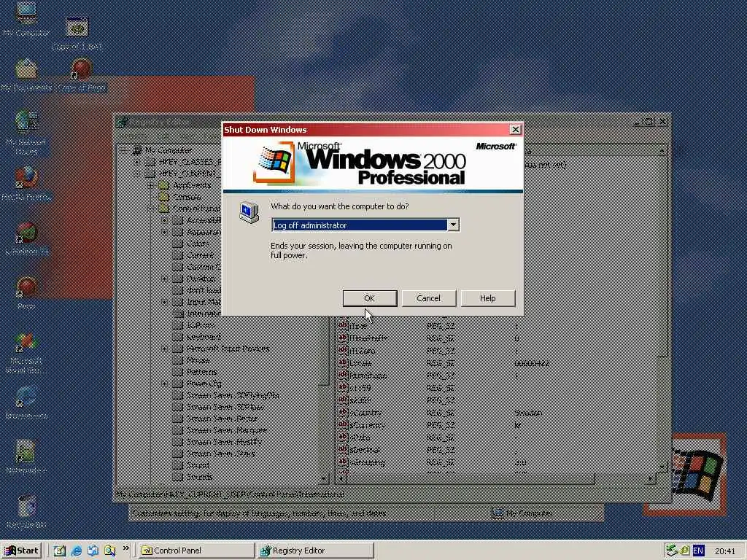Cancel the Shut Down Windows dialog
This screenshot has height=560, width=747.
click(428, 298)
